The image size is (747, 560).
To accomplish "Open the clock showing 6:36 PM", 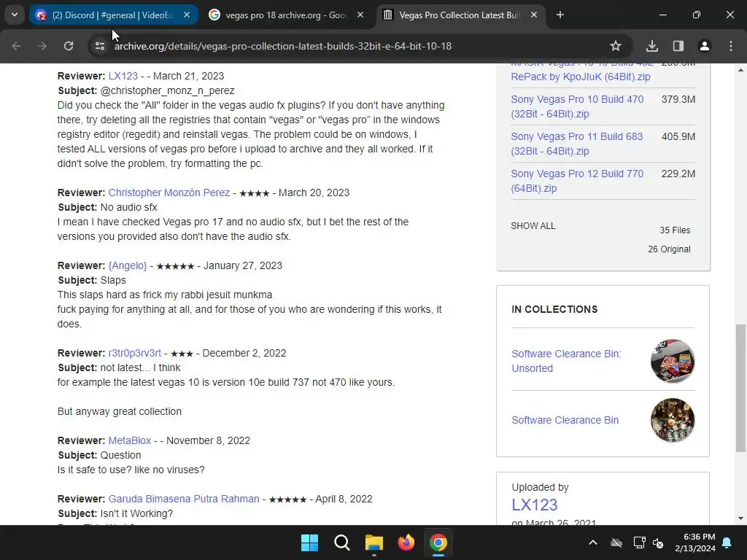I will [x=695, y=542].
